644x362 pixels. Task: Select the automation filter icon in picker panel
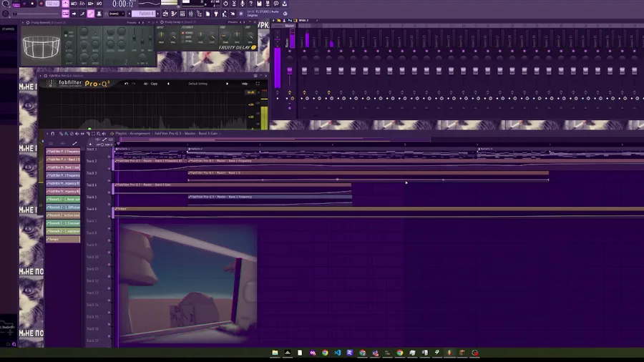(x=74, y=143)
